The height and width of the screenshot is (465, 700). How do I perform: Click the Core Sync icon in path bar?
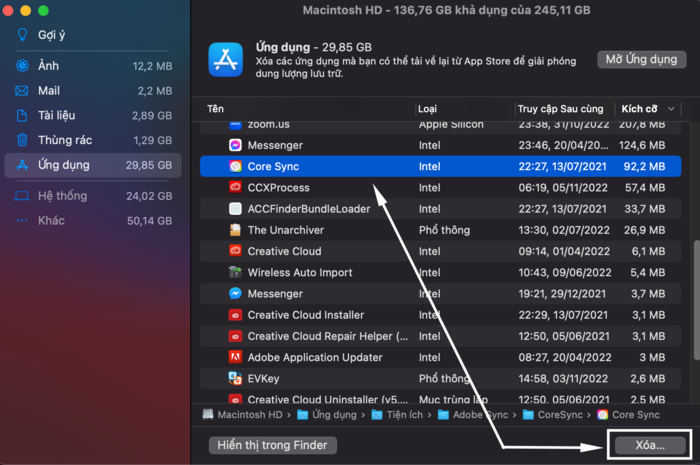603,415
